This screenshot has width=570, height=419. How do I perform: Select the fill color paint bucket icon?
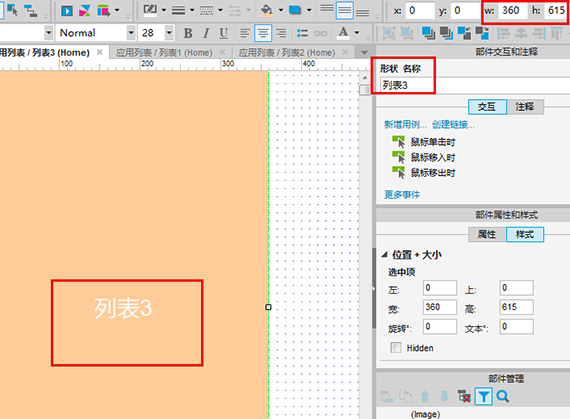(x=267, y=10)
